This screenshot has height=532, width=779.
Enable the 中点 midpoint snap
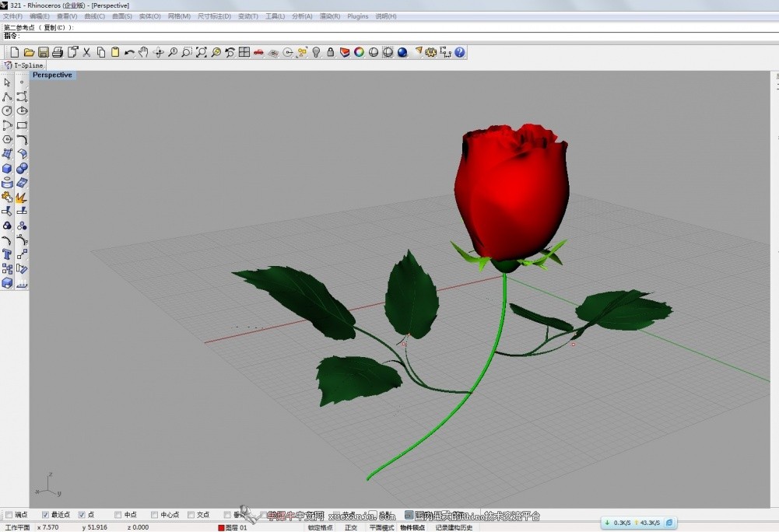118,515
